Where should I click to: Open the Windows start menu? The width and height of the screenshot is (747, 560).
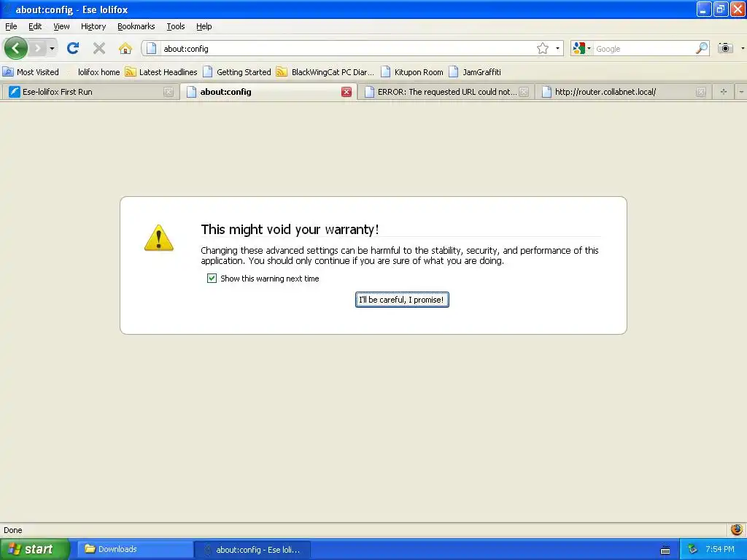click(34, 549)
